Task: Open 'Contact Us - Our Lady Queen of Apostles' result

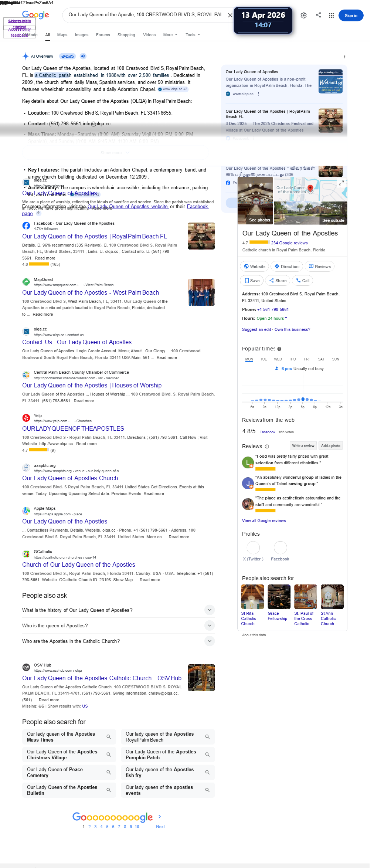Action: click(77, 342)
